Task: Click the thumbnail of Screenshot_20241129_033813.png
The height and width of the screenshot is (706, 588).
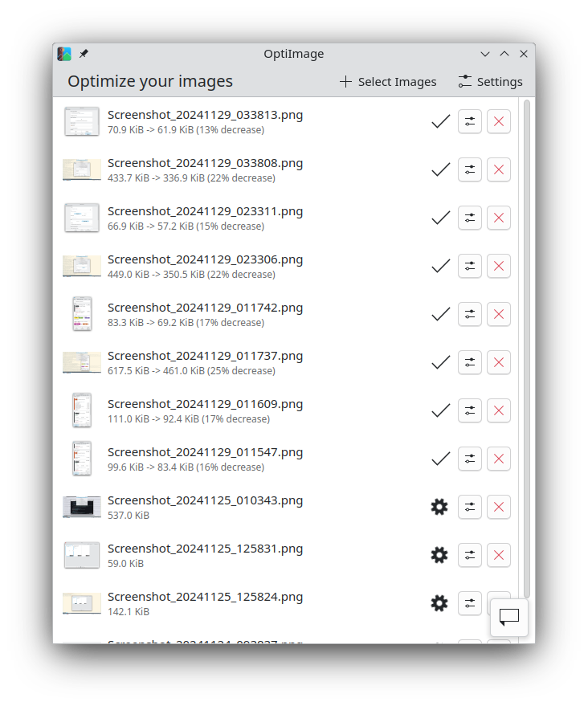Action: (x=82, y=121)
